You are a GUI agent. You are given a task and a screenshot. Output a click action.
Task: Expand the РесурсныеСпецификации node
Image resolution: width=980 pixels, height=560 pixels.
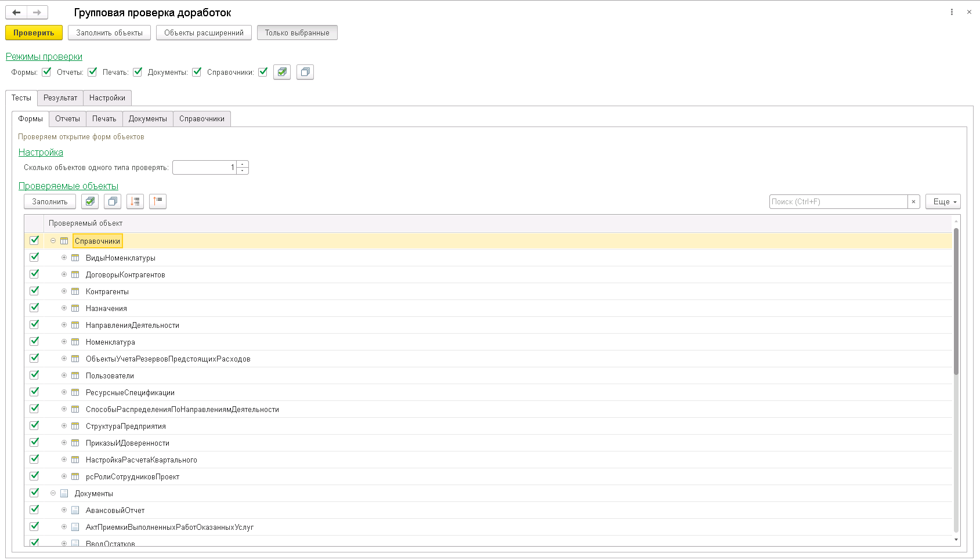click(64, 392)
